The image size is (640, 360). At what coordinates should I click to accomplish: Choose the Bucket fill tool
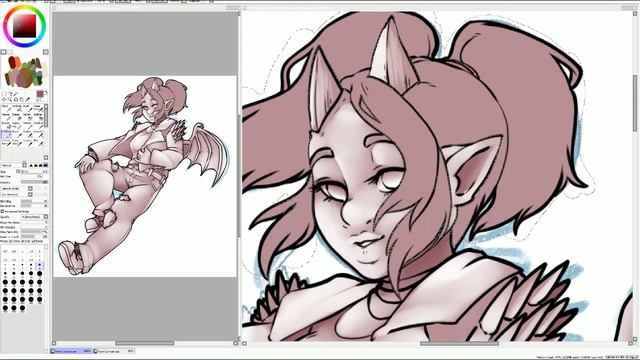coord(6,125)
